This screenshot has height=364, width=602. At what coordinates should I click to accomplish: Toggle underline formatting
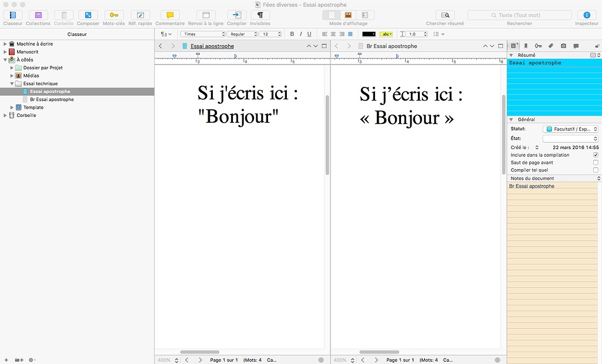click(309, 34)
